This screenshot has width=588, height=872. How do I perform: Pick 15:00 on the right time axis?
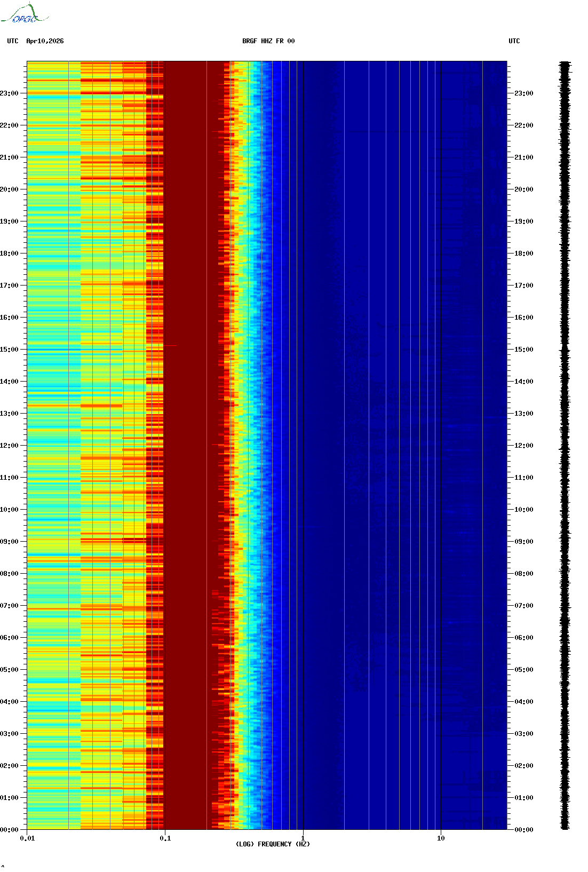524,350
